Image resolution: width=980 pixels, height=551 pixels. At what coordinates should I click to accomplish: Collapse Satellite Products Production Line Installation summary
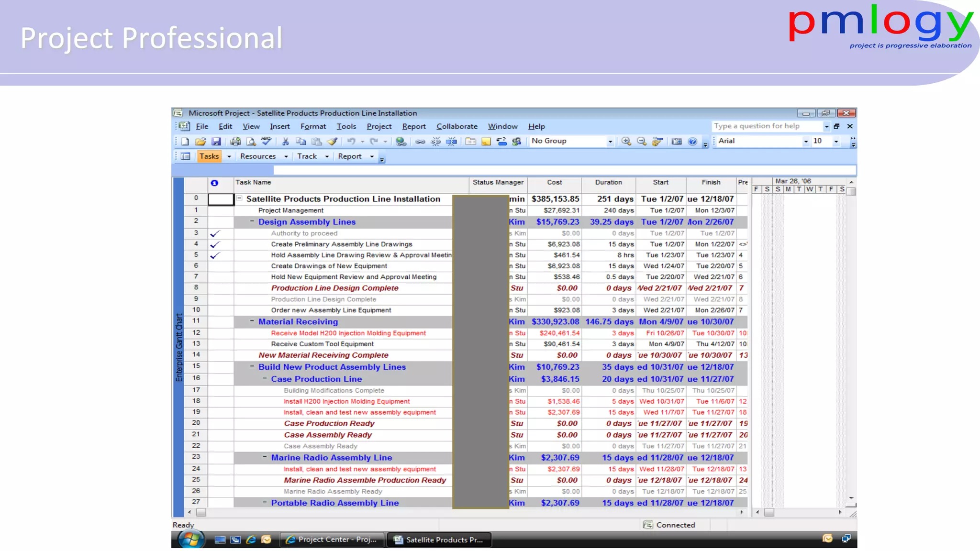coord(240,198)
